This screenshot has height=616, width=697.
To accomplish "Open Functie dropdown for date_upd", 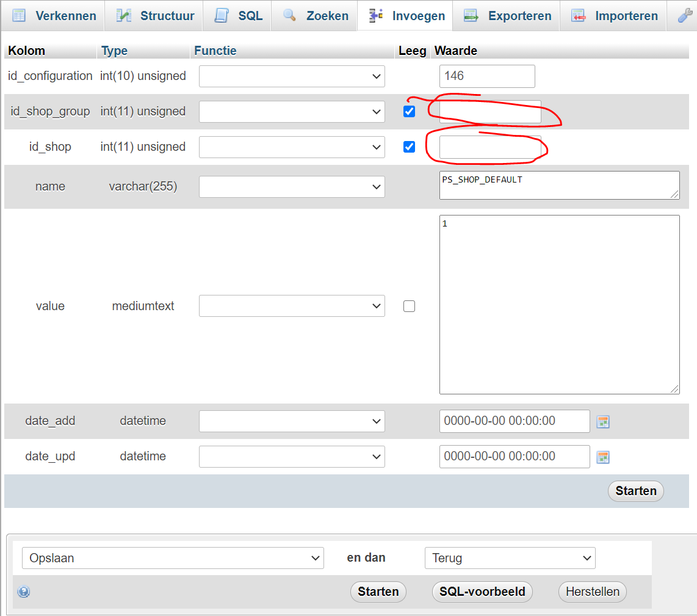I will (292, 457).
